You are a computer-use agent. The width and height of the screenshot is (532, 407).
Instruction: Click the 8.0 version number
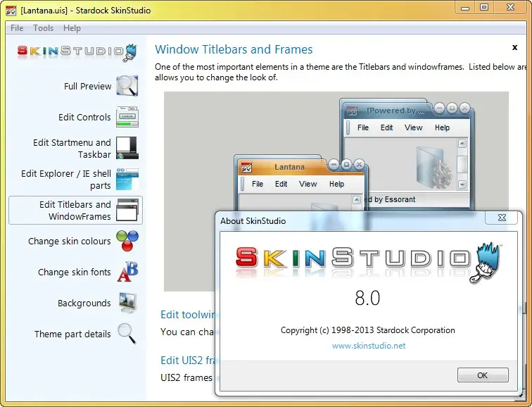367,298
